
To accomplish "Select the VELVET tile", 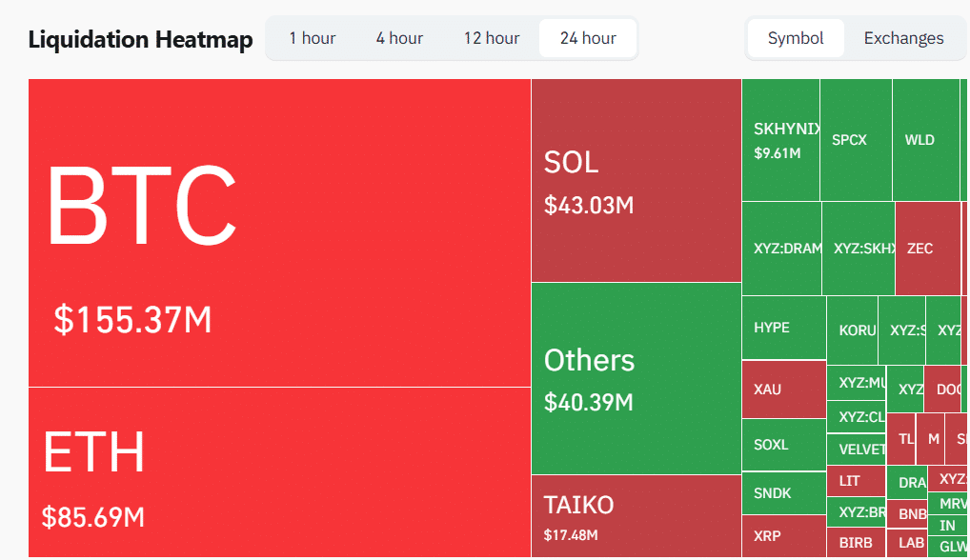I will [x=857, y=450].
